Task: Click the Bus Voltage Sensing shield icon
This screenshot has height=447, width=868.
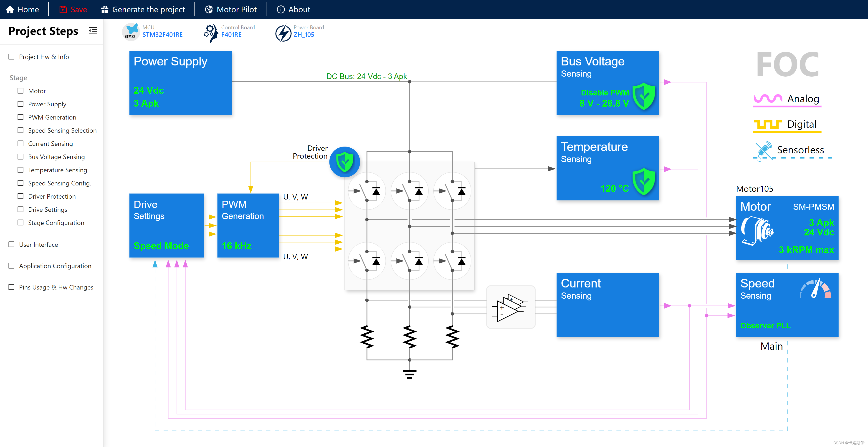Action: click(644, 96)
